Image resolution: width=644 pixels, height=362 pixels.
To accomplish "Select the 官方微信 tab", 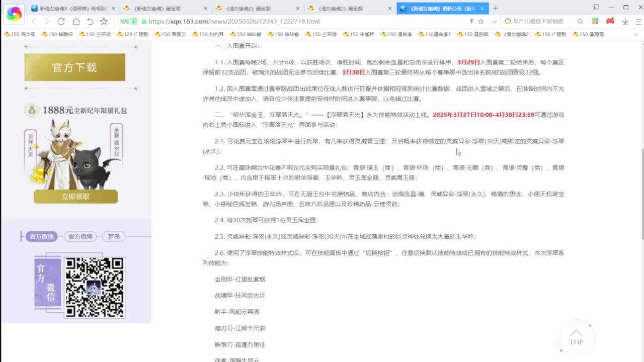I will 41,236.
